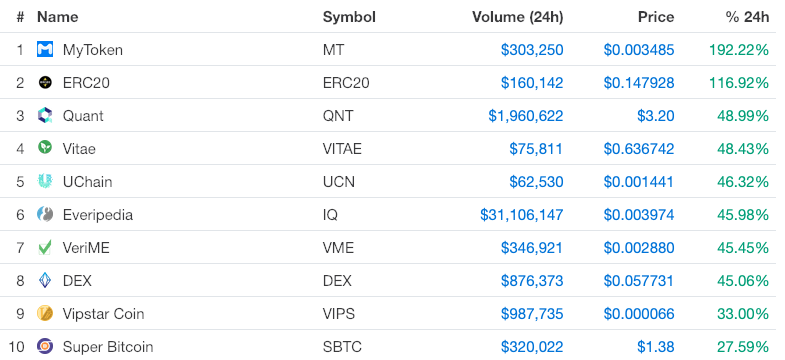Click the green Vitae leaf icon
The image size is (785, 360).
point(45,147)
